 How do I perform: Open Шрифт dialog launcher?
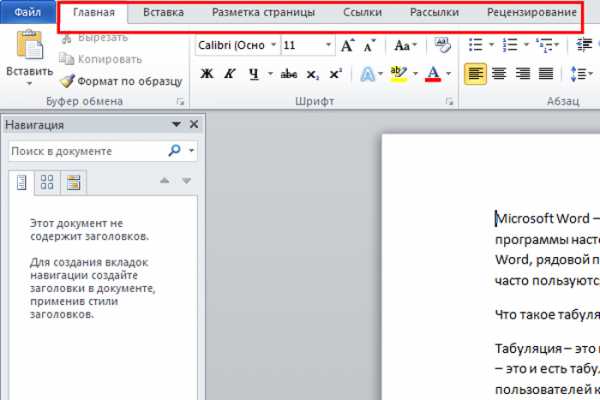point(449,101)
